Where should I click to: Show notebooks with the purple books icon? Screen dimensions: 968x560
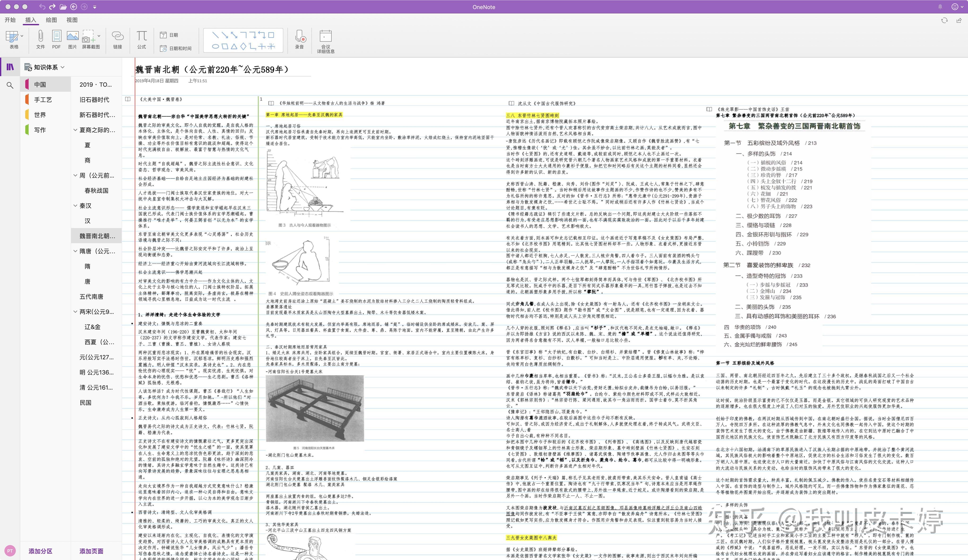(x=10, y=67)
